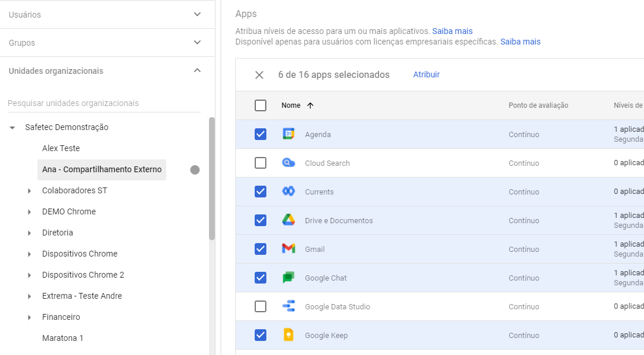This screenshot has width=644, height=355.
Task: Click Contínuo in the Cloud Search row
Action: [x=523, y=163]
